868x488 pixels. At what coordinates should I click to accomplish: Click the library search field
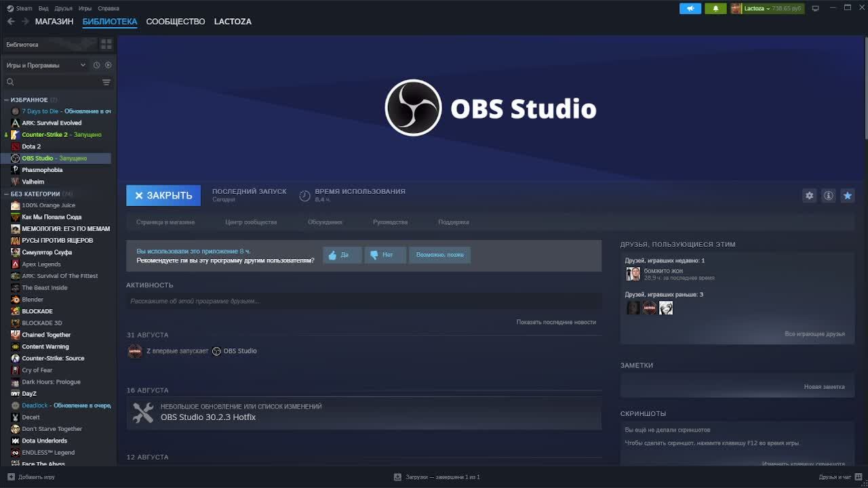click(52, 82)
